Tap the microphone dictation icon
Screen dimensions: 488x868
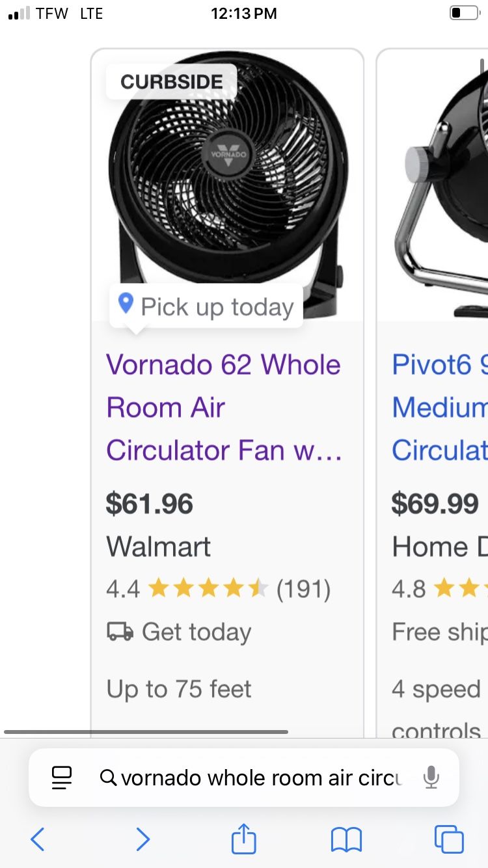pos(430,777)
